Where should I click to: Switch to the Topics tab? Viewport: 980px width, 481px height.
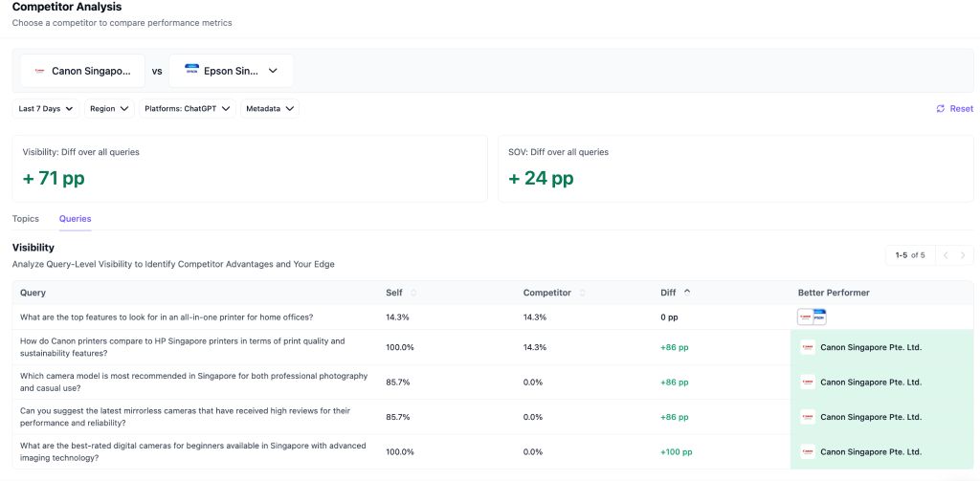[x=26, y=219]
